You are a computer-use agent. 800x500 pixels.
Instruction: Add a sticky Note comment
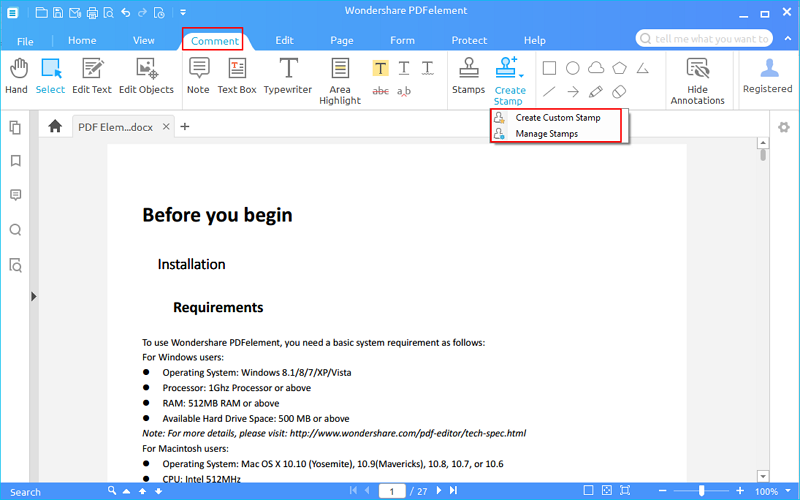tap(198, 77)
